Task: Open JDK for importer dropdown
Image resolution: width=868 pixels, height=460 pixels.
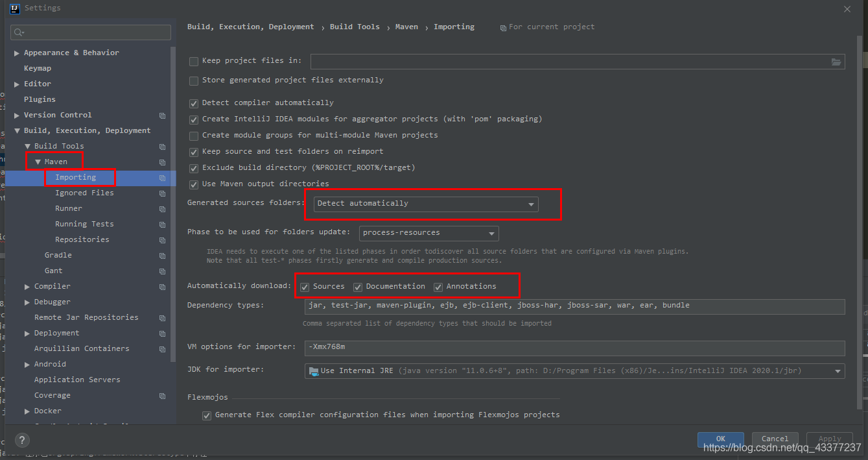Action: click(575, 371)
